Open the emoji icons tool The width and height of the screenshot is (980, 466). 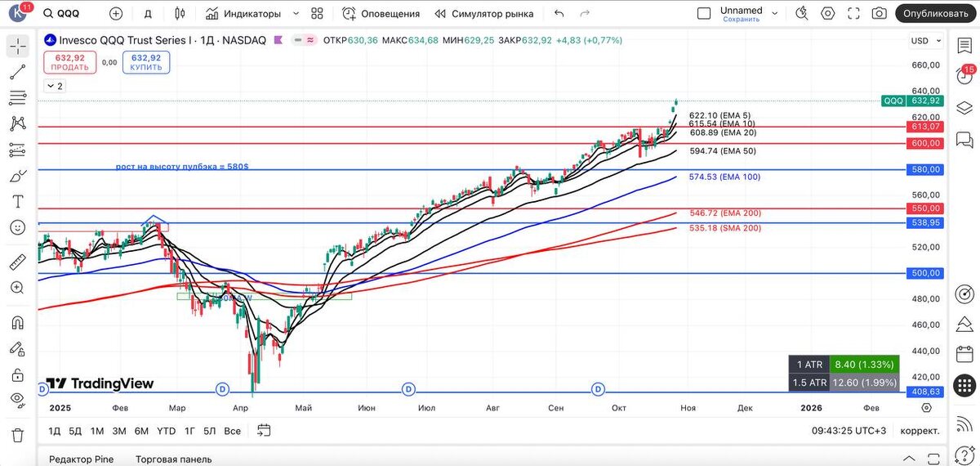coord(17,227)
